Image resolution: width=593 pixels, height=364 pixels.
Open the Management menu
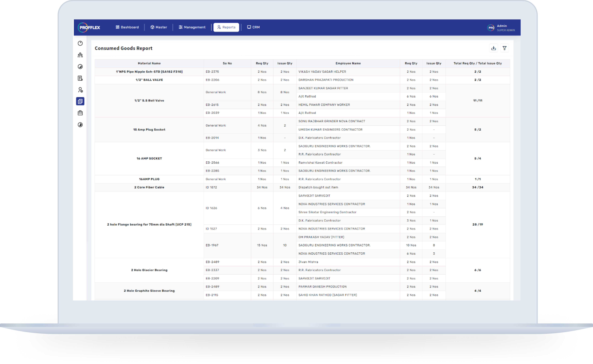click(x=192, y=27)
